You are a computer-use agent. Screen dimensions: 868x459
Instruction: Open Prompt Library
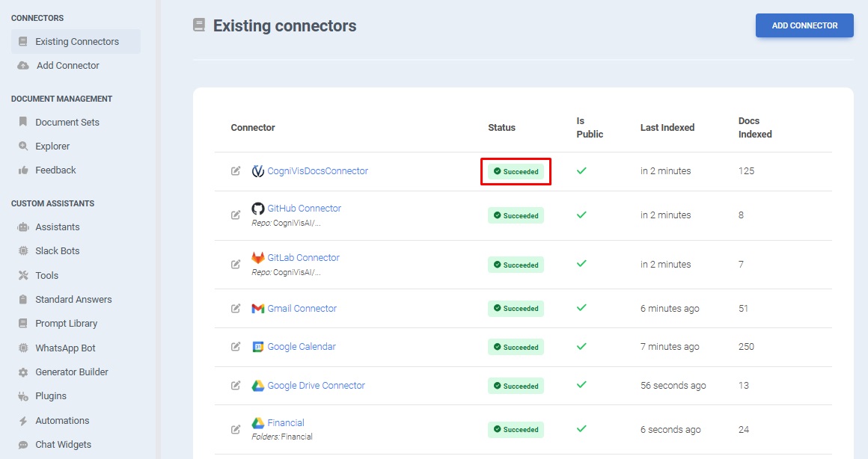click(x=67, y=324)
